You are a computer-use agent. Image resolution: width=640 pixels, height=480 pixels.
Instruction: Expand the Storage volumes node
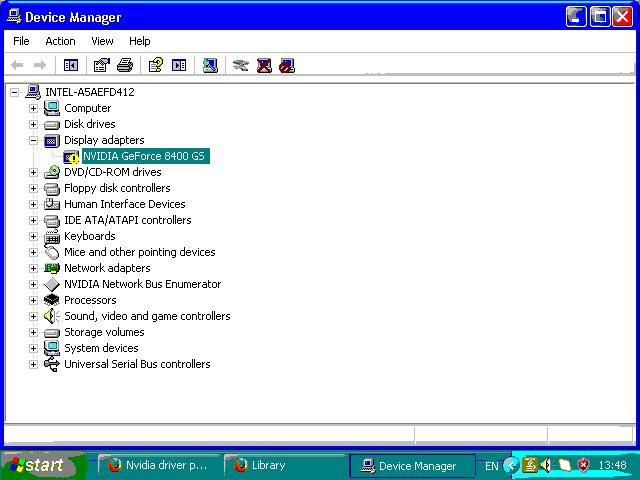[x=33, y=332]
